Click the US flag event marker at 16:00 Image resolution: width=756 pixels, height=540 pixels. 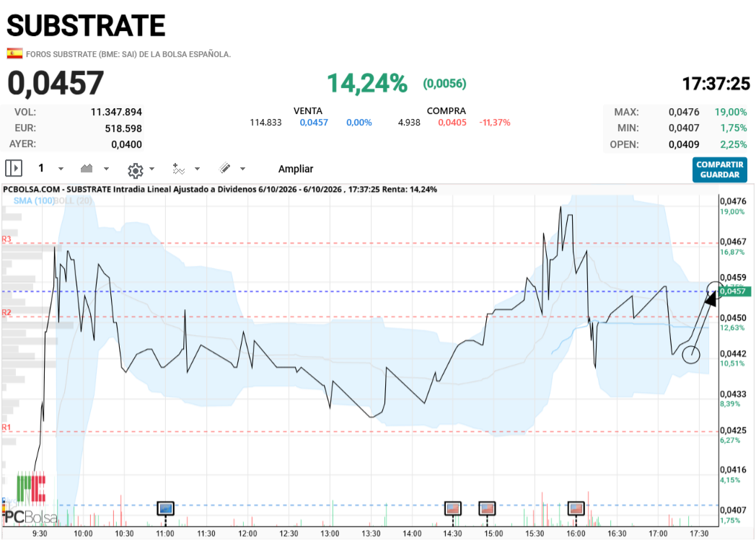(x=576, y=508)
